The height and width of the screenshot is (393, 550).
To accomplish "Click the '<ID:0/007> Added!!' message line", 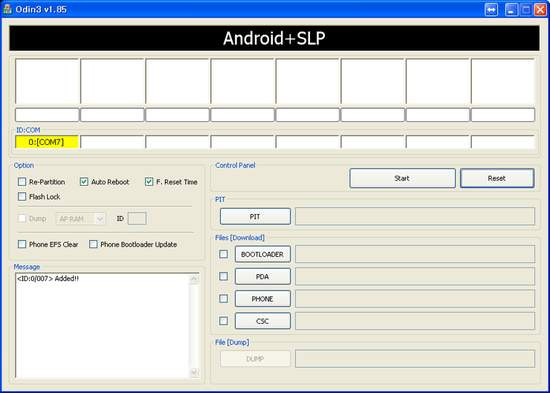I will point(48,279).
